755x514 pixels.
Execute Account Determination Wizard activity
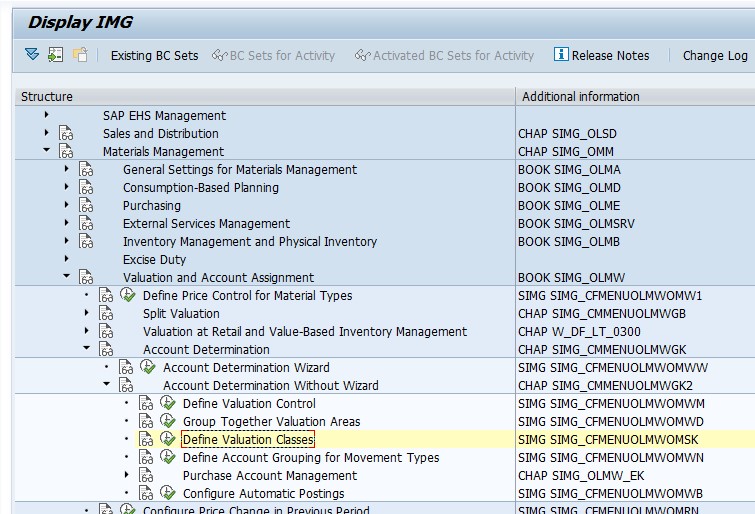pyautogui.click(x=148, y=367)
